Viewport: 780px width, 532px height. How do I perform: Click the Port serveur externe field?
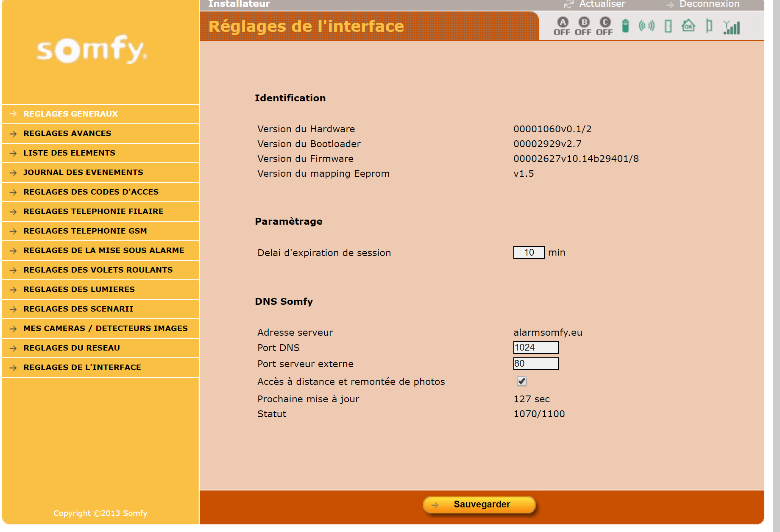(536, 364)
